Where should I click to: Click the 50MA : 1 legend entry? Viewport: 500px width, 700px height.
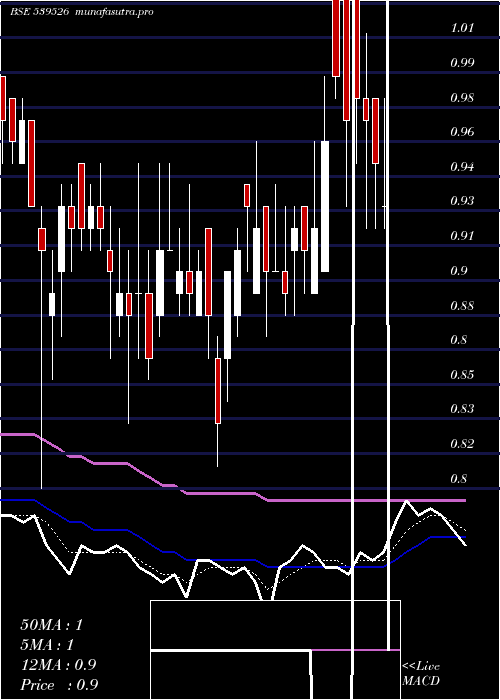(52, 625)
